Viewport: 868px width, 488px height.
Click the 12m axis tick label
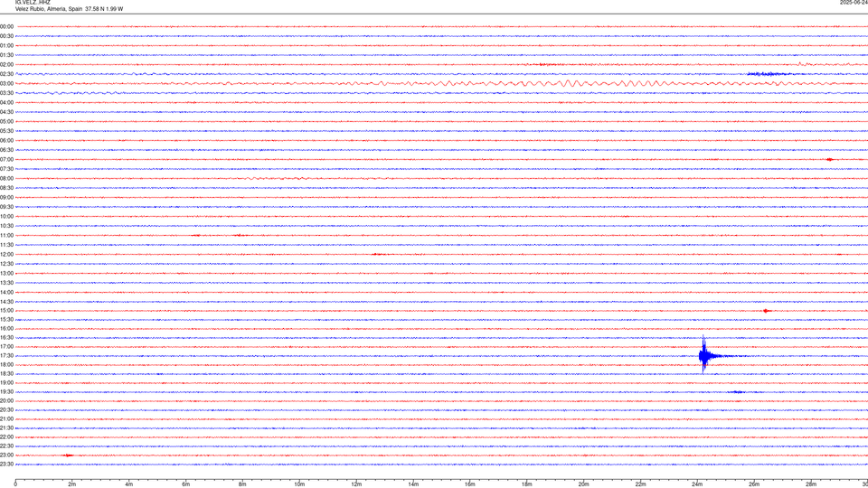(356, 484)
